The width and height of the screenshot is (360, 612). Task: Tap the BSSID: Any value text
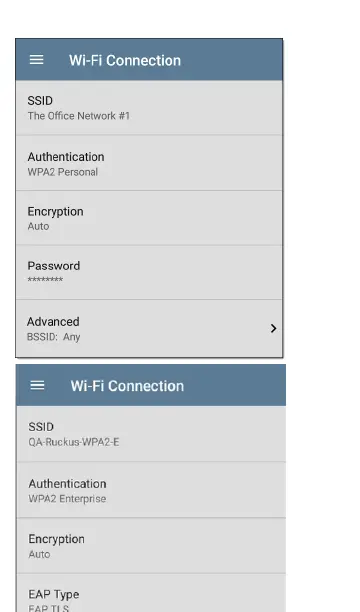(53, 337)
